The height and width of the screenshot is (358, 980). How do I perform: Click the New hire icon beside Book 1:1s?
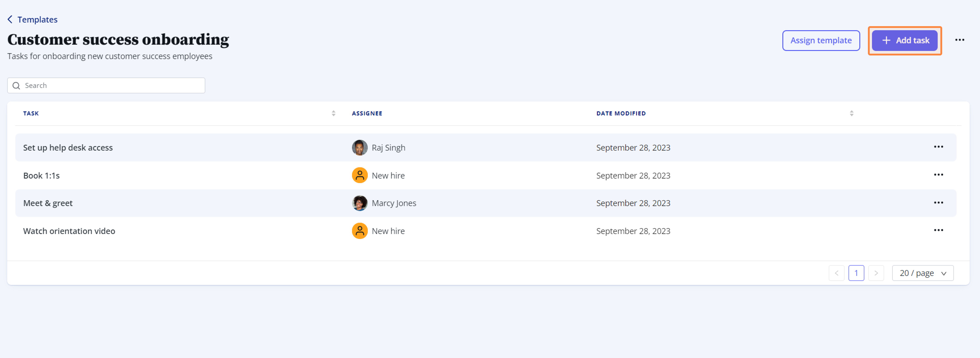[x=359, y=175]
